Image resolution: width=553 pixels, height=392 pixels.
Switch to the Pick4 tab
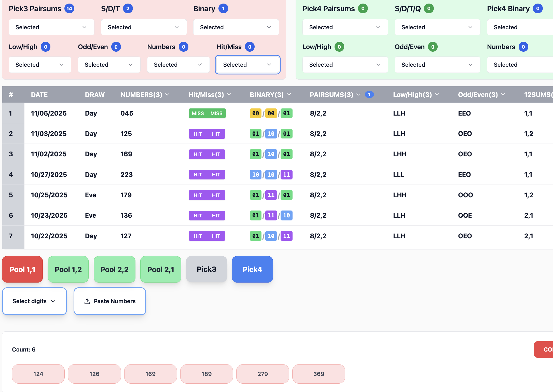[252, 269]
